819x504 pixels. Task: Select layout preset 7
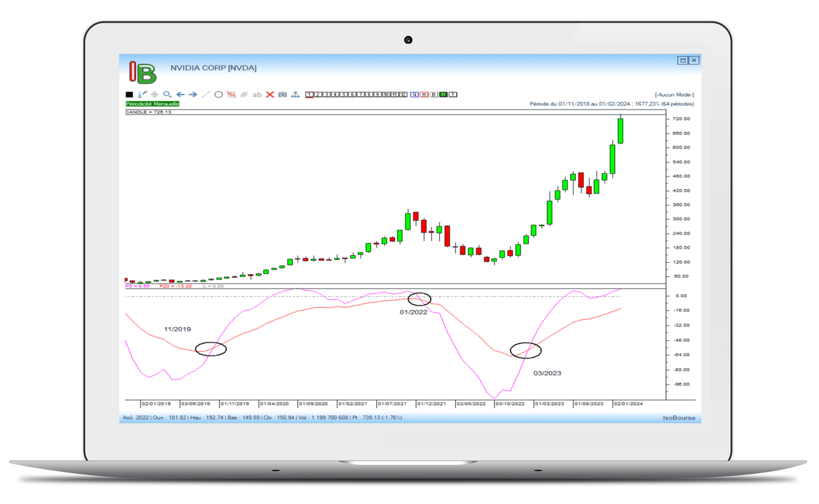(361, 94)
